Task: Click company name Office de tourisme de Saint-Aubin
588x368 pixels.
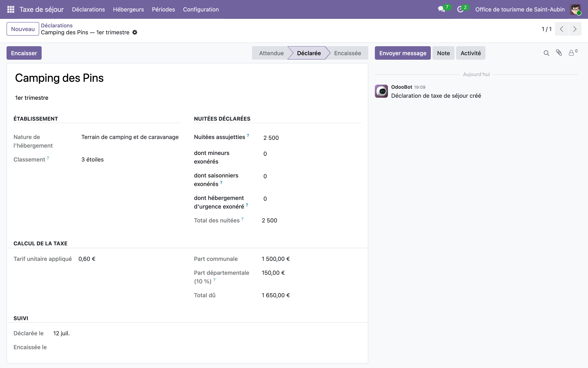Action: [x=520, y=9]
